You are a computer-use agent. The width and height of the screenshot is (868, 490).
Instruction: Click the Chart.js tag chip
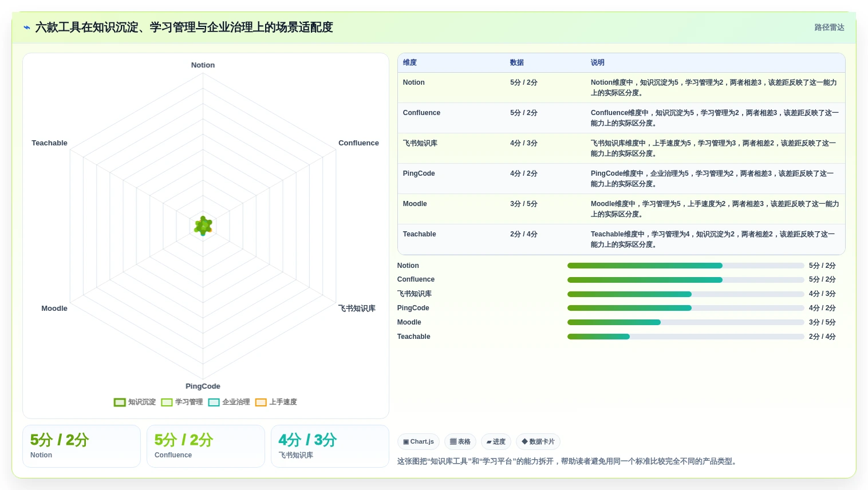[x=419, y=441]
